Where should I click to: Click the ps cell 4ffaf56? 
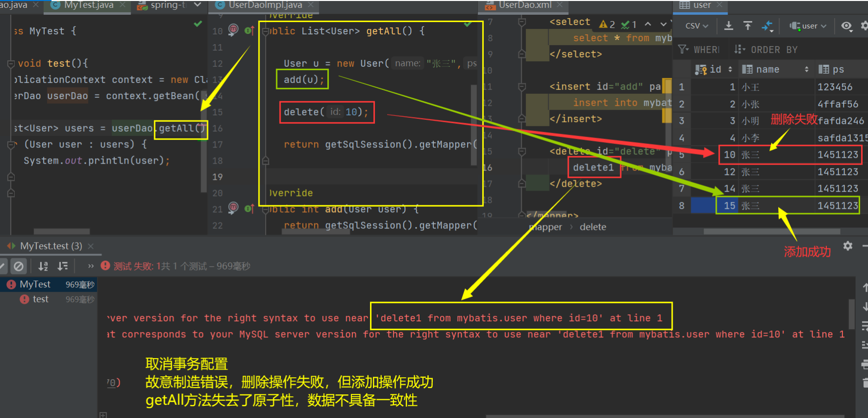[x=838, y=104]
